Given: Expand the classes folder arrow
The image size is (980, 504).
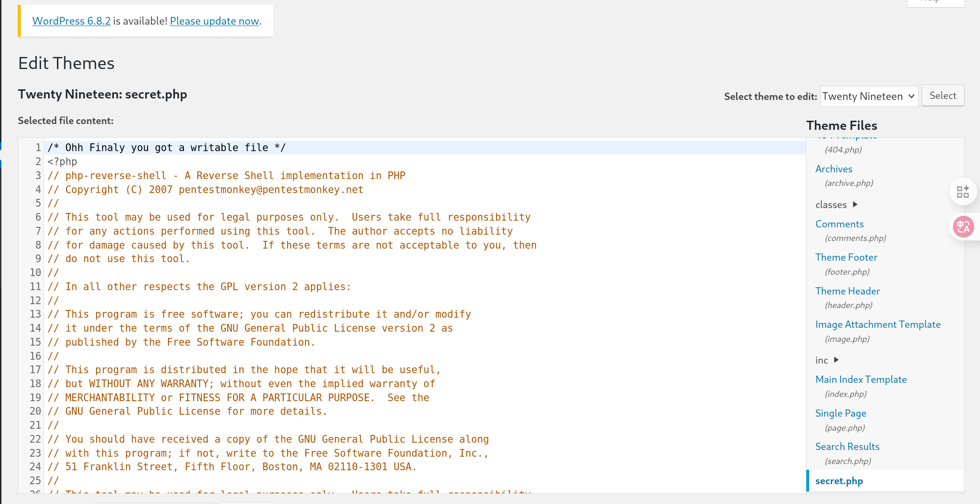Looking at the screenshot, I should coord(855,204).
